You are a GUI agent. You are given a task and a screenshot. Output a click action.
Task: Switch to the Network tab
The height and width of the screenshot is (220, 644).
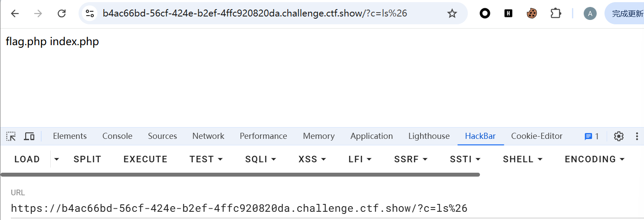[x=208, y=136]
